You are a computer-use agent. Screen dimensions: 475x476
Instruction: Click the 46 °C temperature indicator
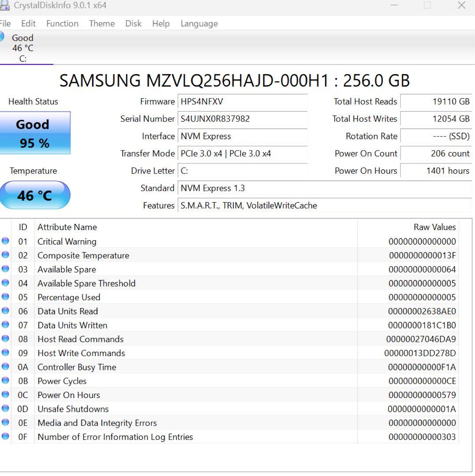pyautogui.click(x=35, y=195)
